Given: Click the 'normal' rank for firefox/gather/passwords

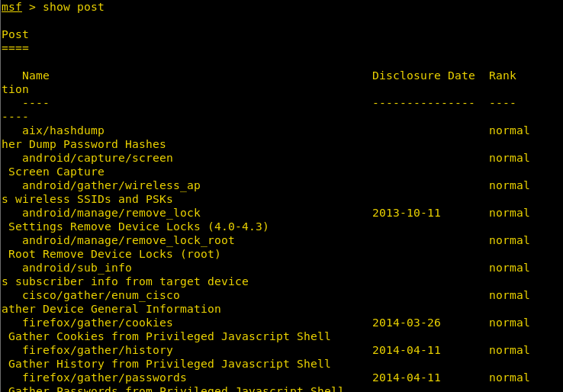Looking at the screenshot, I should (x=510, y=378).
